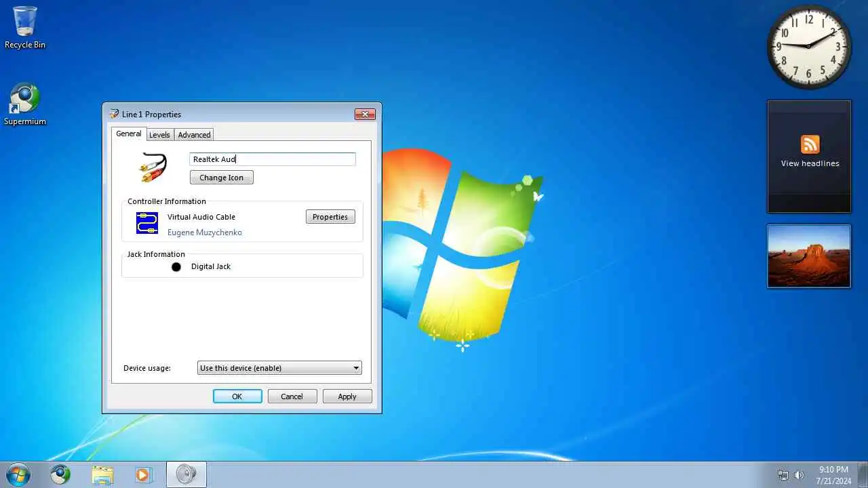Click the device name text field
This screenshot has width=868, height=488.
[x=273, y=159]
